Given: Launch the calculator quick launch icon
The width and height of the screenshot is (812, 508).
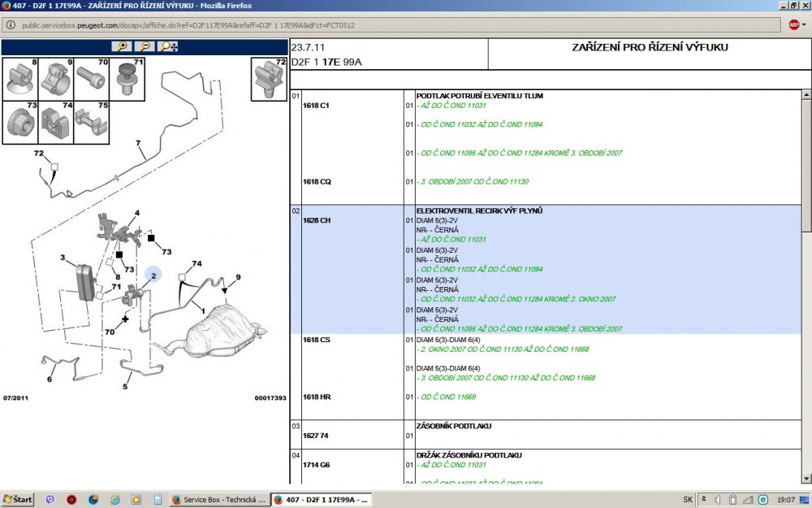Looking at the screenshot, I should point(158,500).
